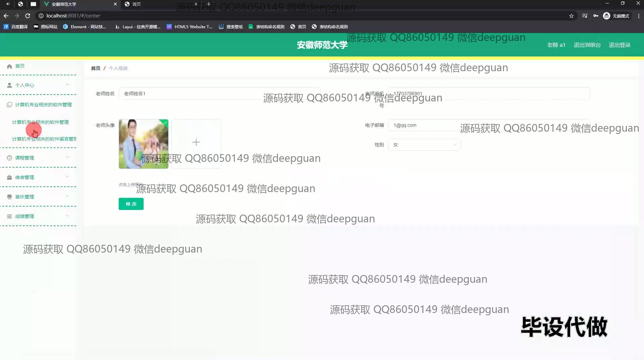The image size is (644, 360).
Task: Expand the 成绩管理 menu chevron
Action: (x=67, y=216)
